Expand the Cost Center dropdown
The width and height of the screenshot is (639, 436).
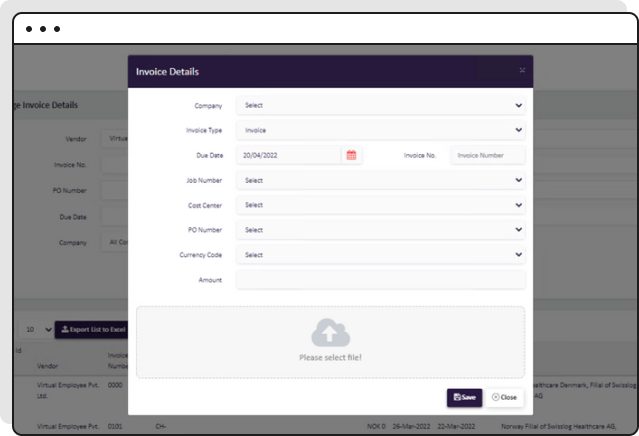(x=380, y=205)
